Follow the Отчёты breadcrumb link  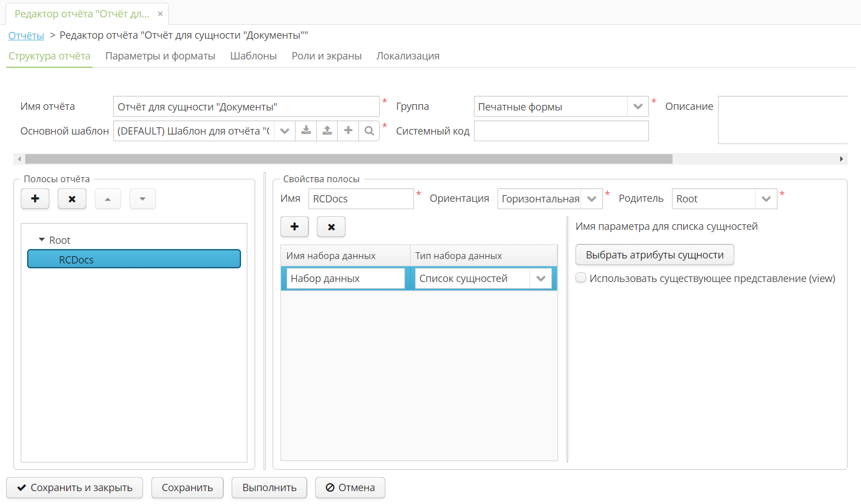(26, 35)
